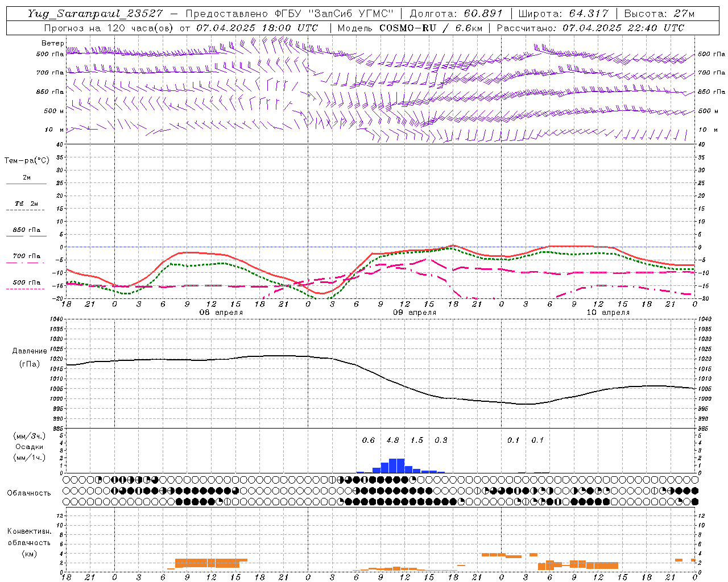Click the calculated time 07.04.2025 22:40 UTC
This screenshot has height=582, width=728.
623,28
